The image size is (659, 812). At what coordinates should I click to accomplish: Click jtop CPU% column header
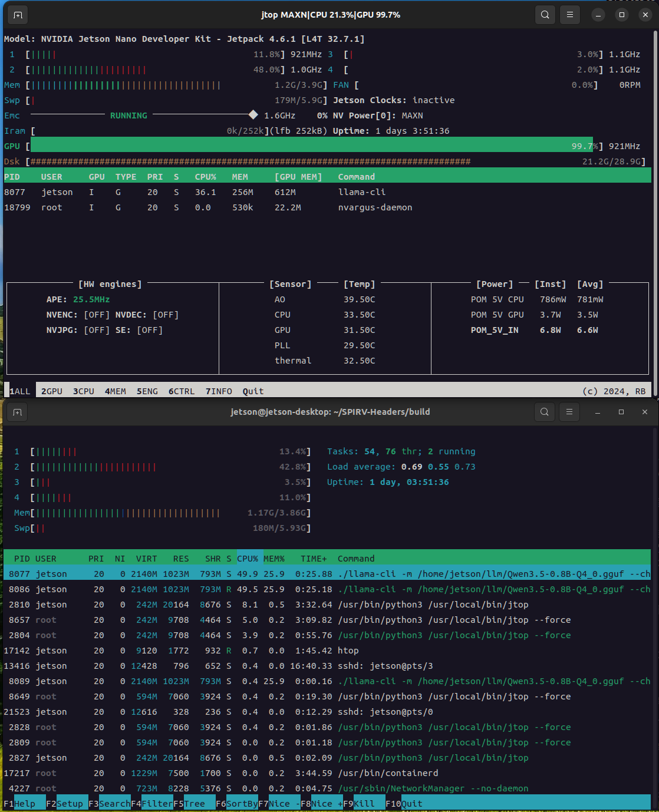coord(206,177)
